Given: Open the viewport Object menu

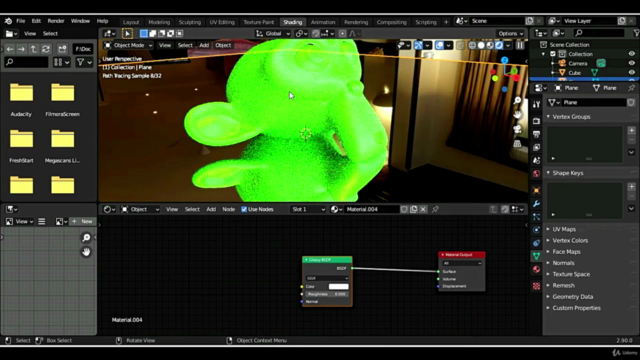Looking at the screenshot, I should pos(223,45).
